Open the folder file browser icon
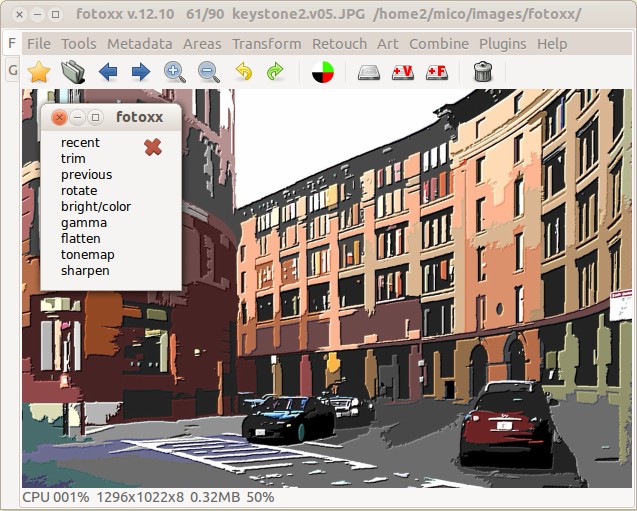637x511 pixels. pos(73,72)
